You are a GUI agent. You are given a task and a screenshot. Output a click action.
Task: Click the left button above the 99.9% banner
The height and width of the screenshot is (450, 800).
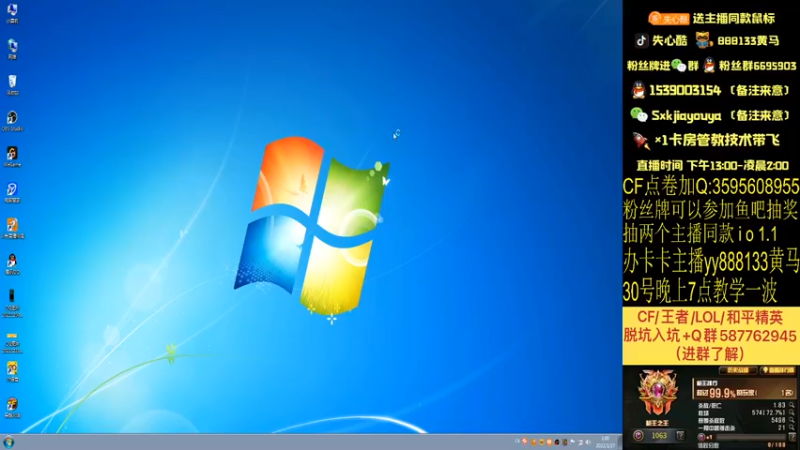(x=737, y=370)
